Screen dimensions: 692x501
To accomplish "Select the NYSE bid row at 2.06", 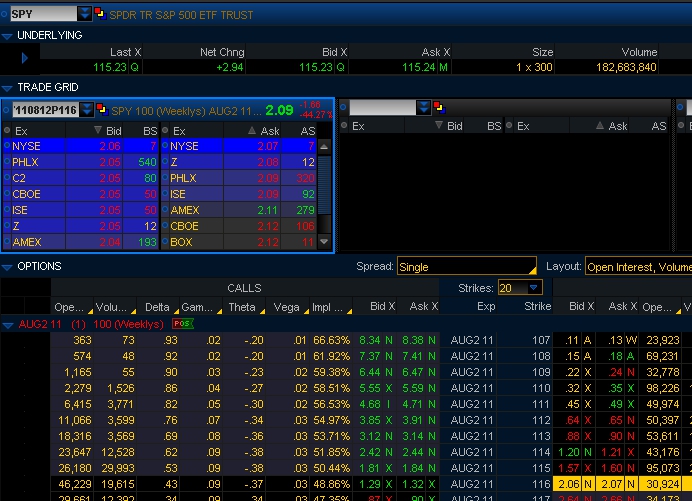I will tap(81, 146).
